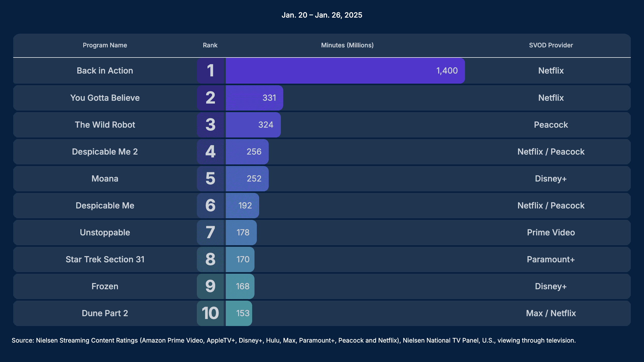Click the Program Name column header
644x362 pixels.
[105, 45]
